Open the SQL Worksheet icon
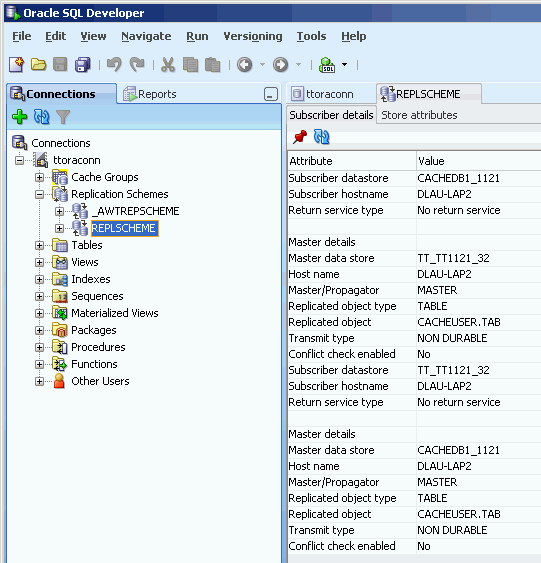Image resolution: width=541 pixels, height=563 pixels. point(327,65)
